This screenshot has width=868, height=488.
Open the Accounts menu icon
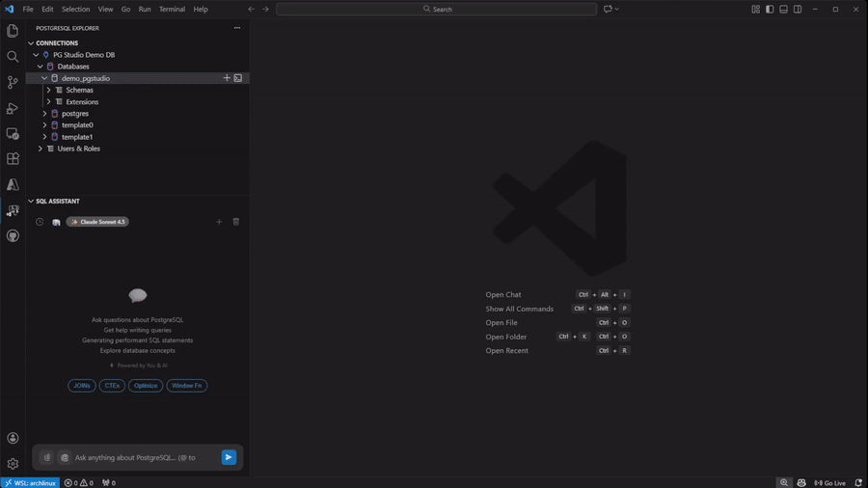click(13, 438)
